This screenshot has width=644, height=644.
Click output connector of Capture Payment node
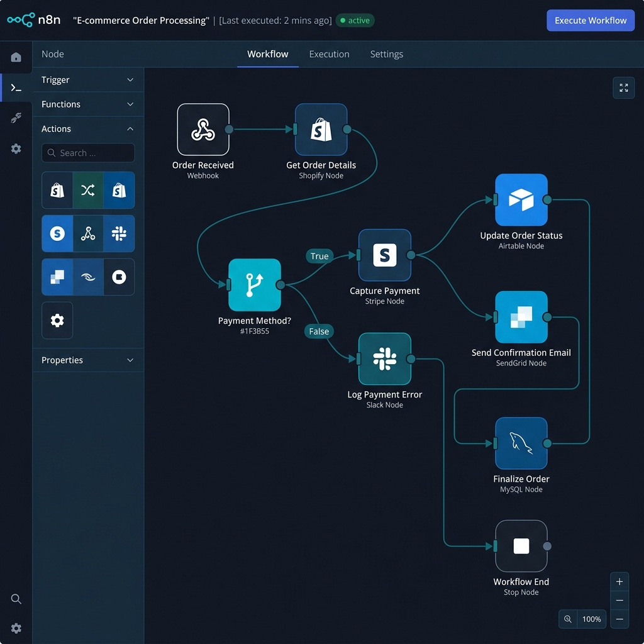pos(411,255)
